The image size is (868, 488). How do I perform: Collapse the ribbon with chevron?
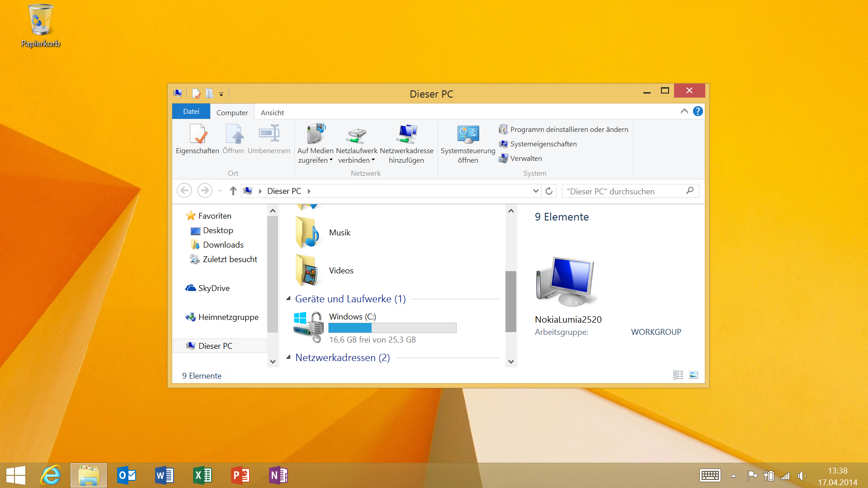(x=684, y=111)
